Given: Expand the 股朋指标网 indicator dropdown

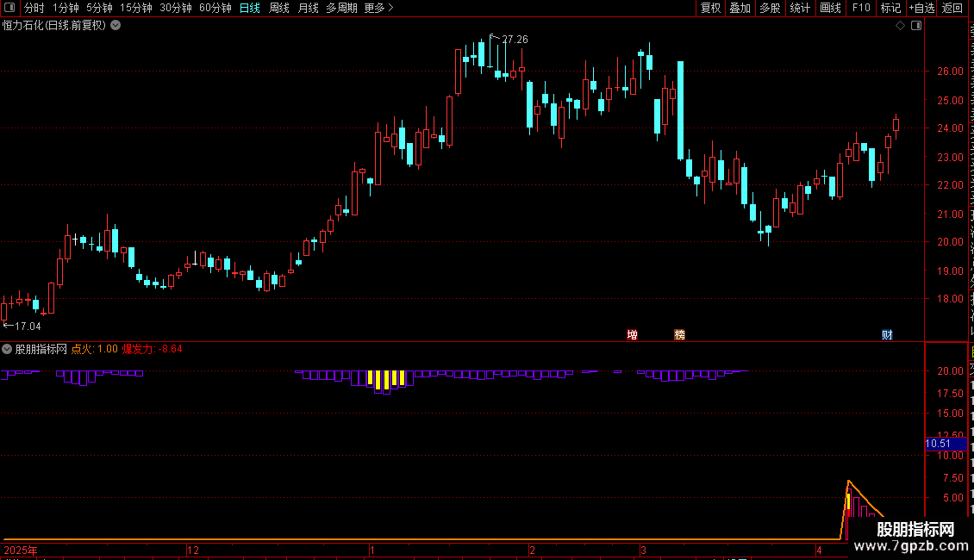Looking at the screenshot, I should coord(7,349).
